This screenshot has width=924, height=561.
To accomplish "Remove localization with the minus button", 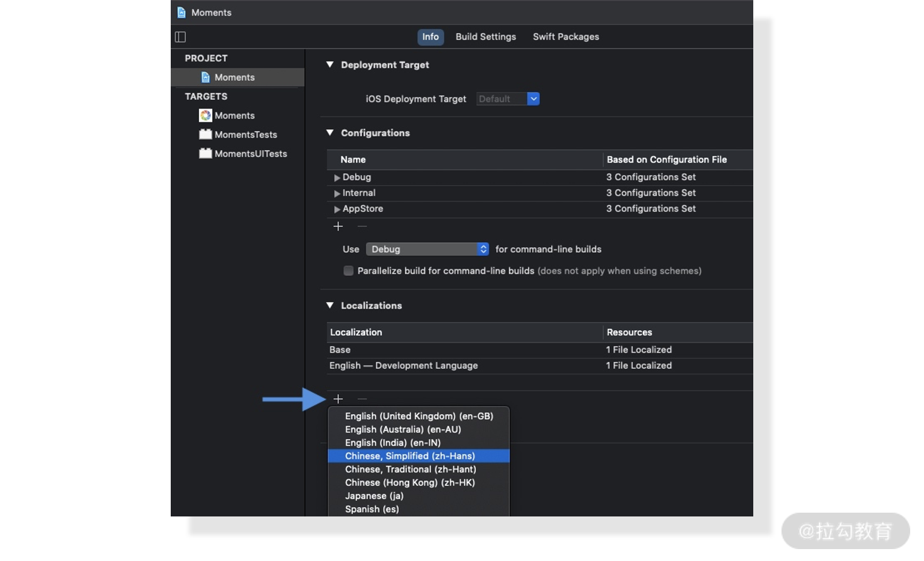I will point(362,399).
